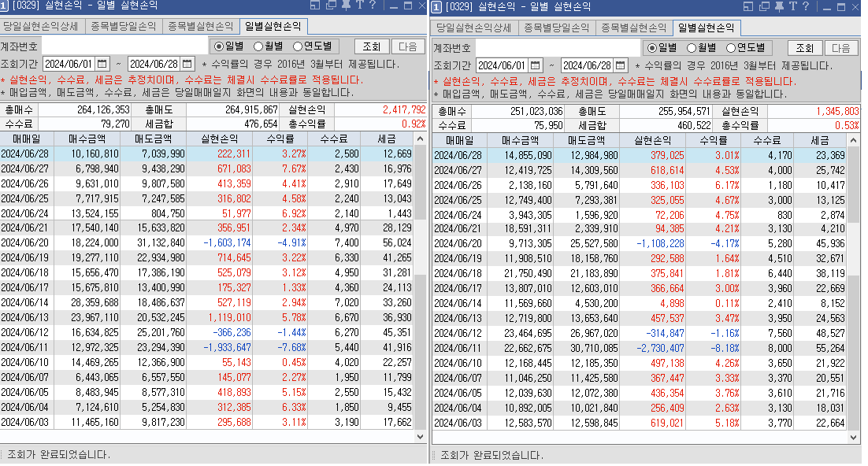Click the detach window icon in left window title bar

(315, 6)
